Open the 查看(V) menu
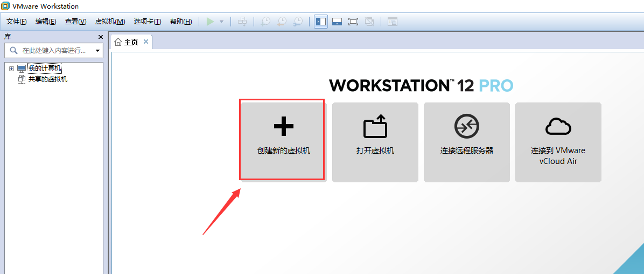Viewport: 644px width, 274px height. (x=75, y=22)
